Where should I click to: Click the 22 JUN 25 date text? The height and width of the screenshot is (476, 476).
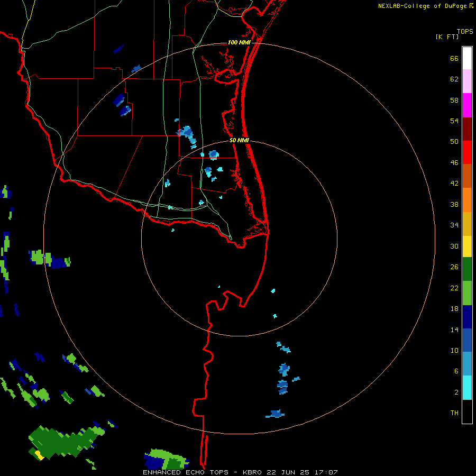pos(288,472)
